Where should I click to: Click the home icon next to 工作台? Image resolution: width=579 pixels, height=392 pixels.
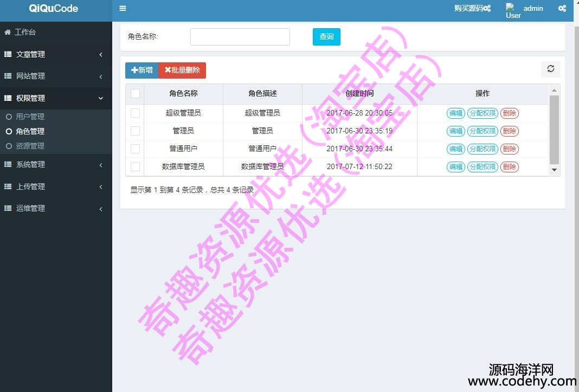pos(8,32)
